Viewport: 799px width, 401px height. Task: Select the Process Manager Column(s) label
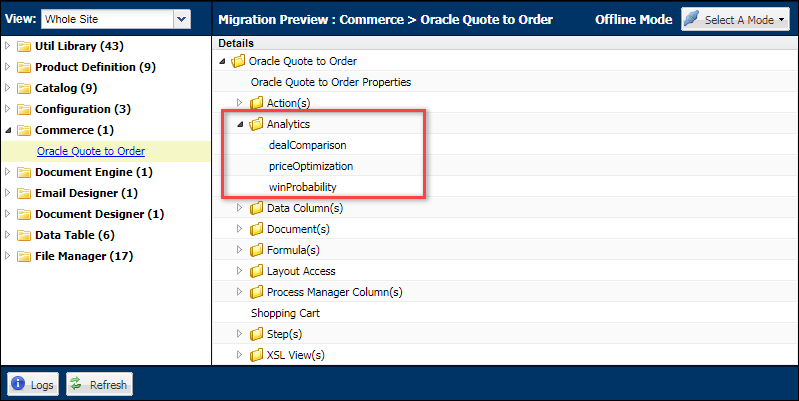[x=335, y=292]
